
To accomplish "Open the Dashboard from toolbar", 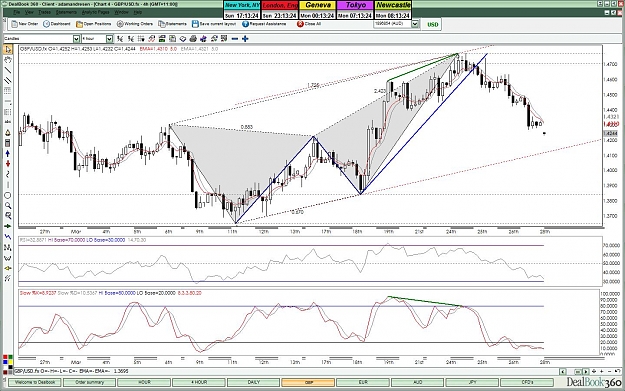I will 57,24.
